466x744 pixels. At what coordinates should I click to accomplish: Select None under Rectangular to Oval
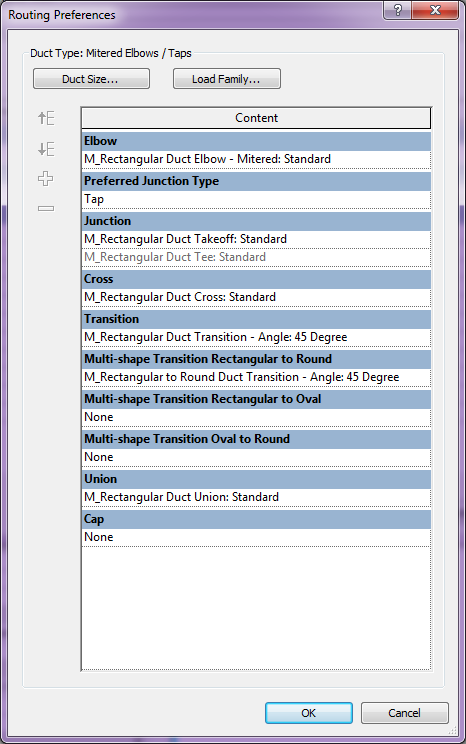256,418
